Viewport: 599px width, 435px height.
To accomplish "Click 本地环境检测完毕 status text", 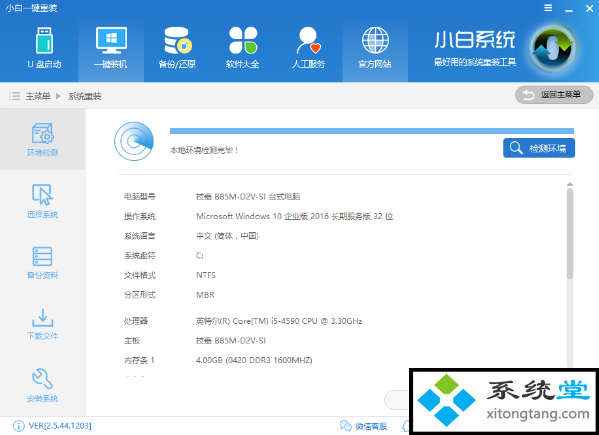I will (x=204, y=150).
